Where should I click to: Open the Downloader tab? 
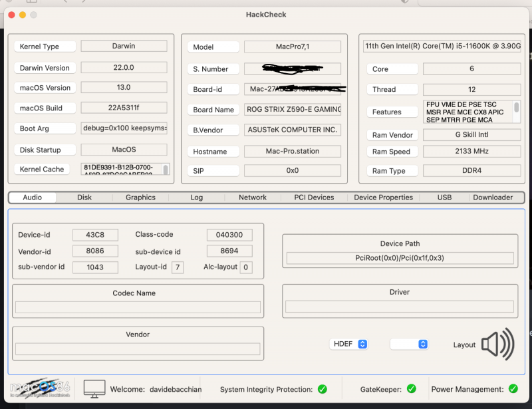[493, 198]
